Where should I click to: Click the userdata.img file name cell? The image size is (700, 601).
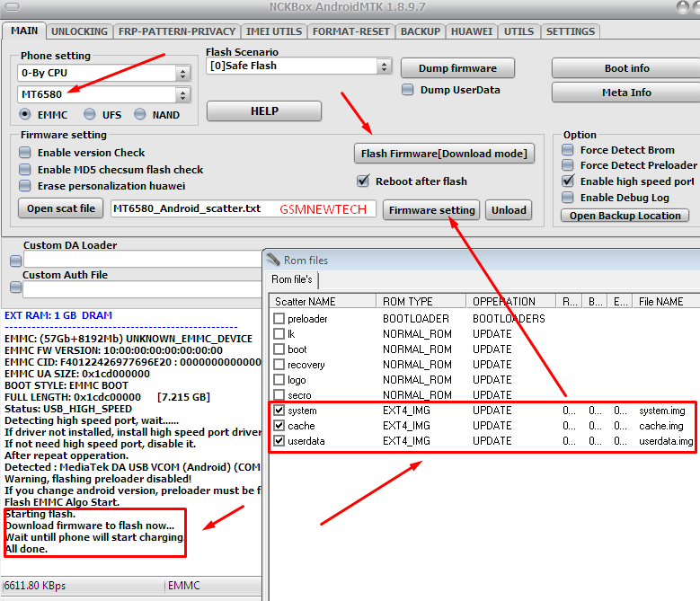(x=666, y=441)
